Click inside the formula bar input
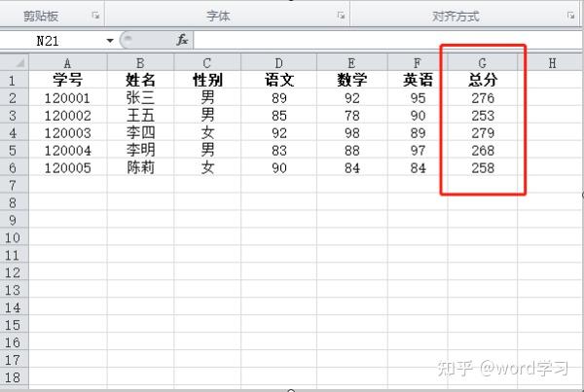 click(387, 40)
